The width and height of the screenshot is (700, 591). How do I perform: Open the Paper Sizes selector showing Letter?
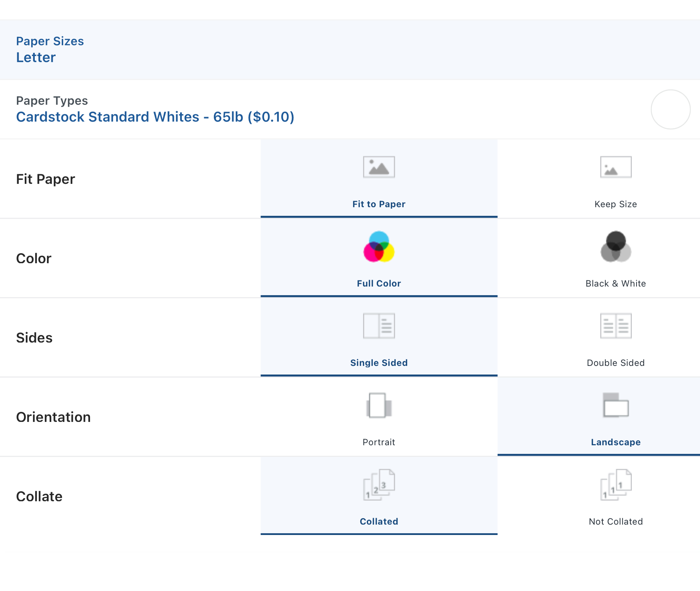coord(36,57)
